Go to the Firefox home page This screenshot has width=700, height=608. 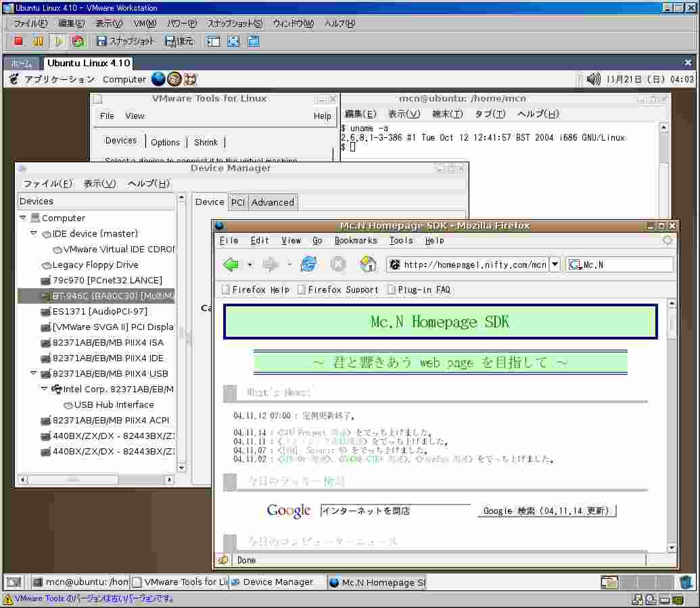[368, 264]
